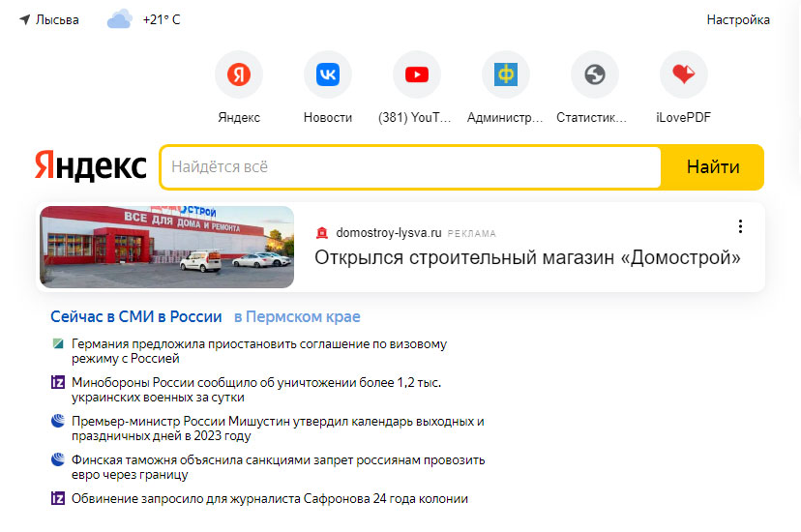The width and height of the screenshot is (801, 532).
Task: Click the Лысьва city label
Action: [57, 20]
